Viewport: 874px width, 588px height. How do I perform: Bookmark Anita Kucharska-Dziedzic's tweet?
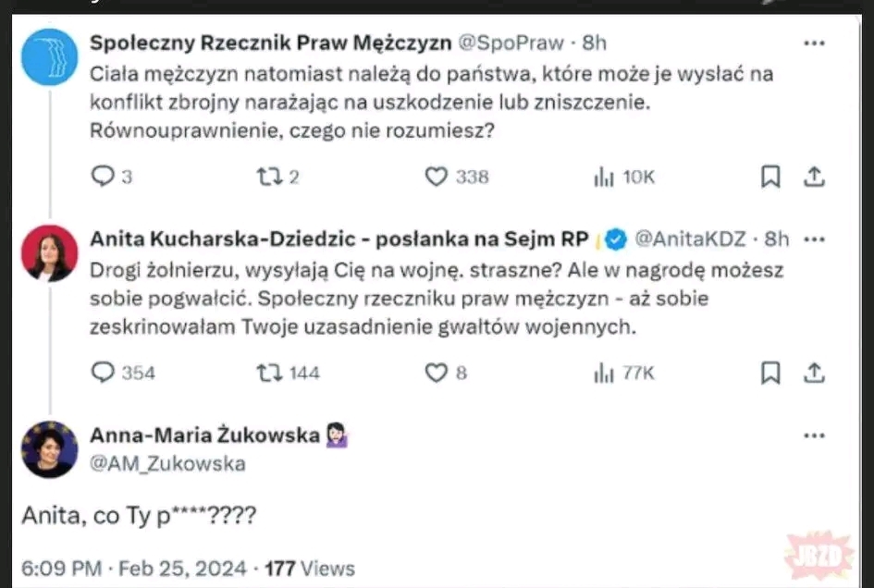click(x=770, y=373)
